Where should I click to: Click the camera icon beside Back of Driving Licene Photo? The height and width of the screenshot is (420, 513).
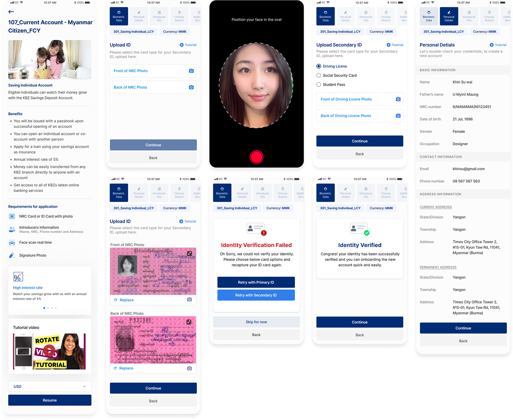click(398, 115)
